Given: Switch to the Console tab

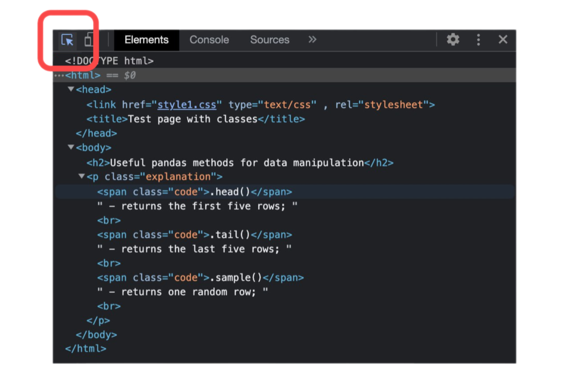Looking at the screenshot, I should click(209, 40).
